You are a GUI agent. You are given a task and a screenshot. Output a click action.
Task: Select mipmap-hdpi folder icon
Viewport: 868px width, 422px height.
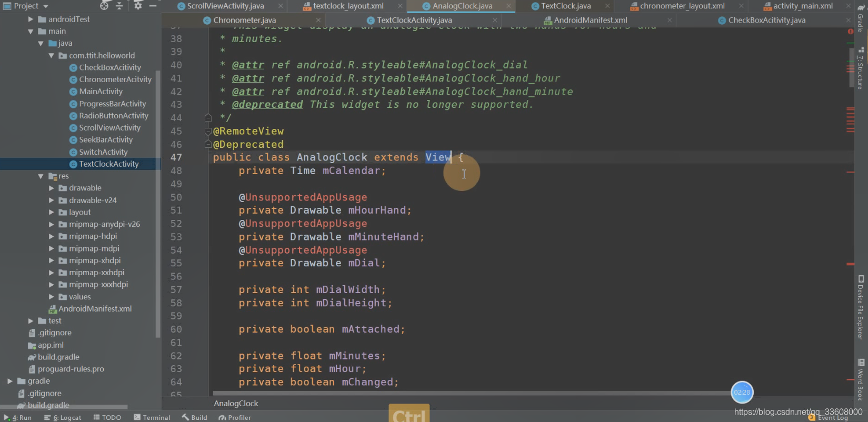[x=63, y=236]
